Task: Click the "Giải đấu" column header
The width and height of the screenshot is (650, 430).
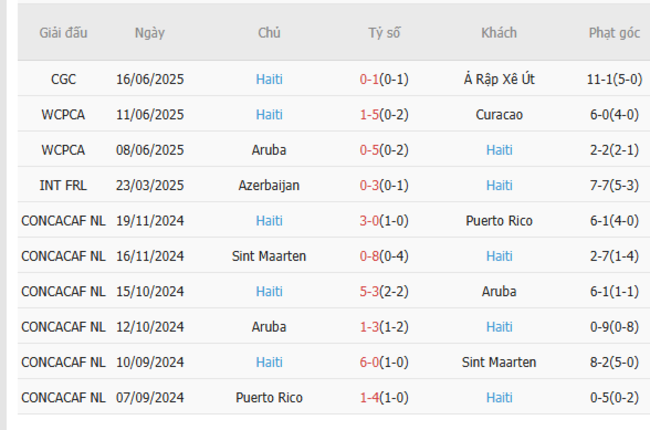Action: pos(63,33)
